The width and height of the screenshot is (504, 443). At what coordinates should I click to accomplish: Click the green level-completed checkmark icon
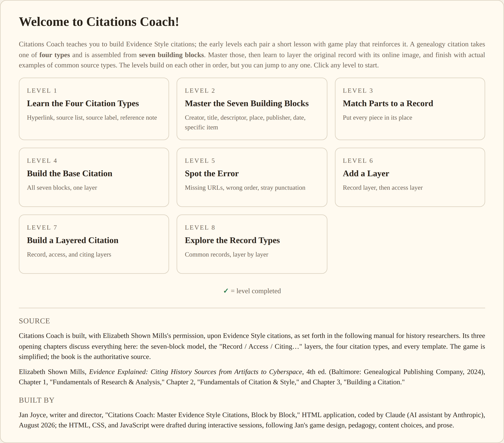pos(226,291)
